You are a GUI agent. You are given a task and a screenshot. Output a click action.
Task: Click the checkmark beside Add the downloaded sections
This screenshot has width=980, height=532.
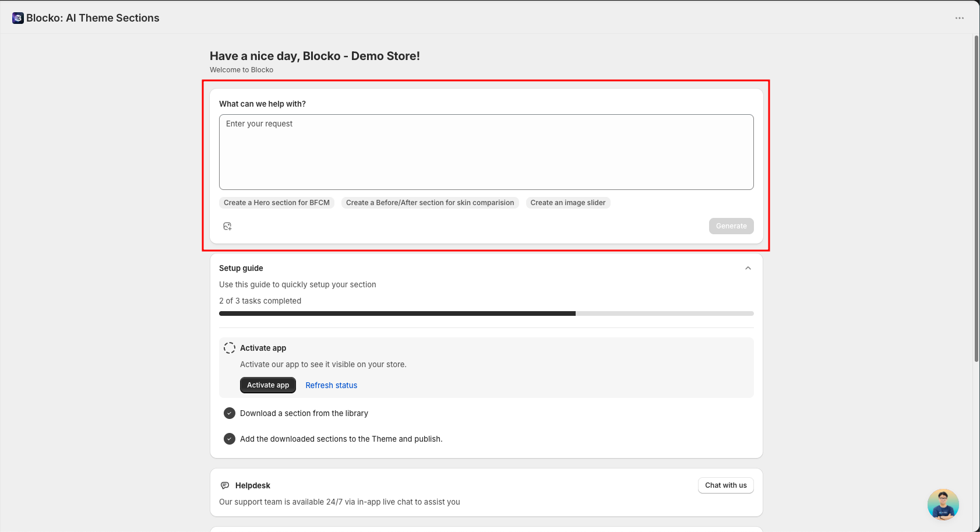(230, 439)
